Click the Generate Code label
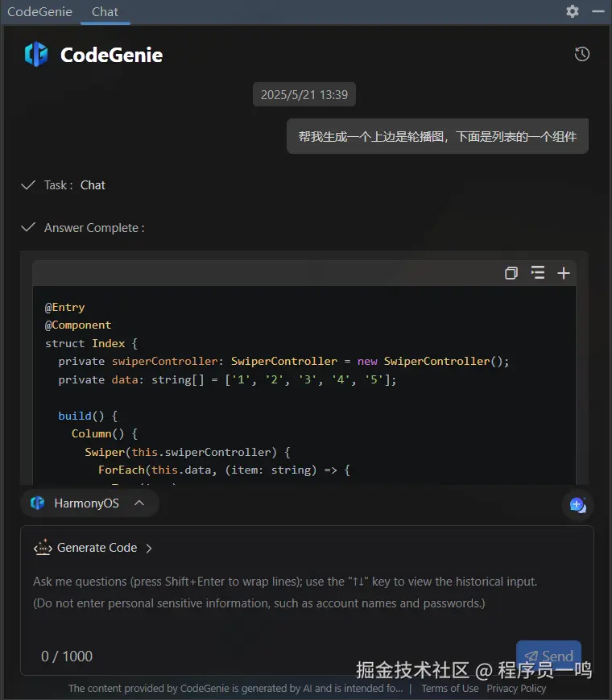The height and width of the screenshot is (700, 612). (97, 548)
